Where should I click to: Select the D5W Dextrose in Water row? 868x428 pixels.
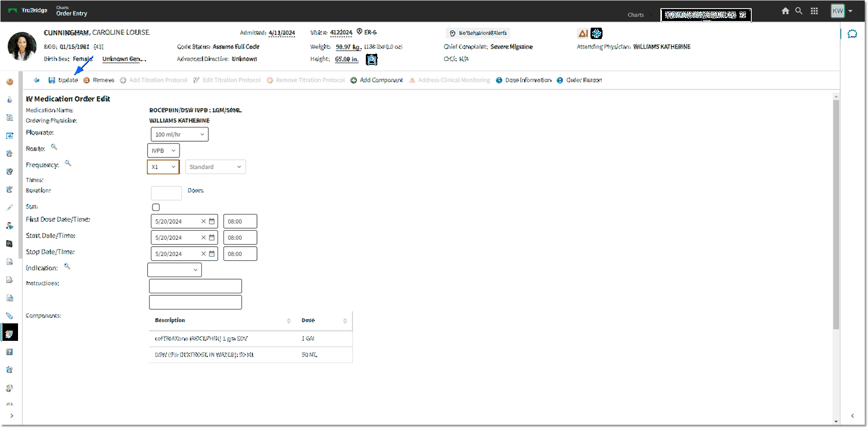pyautogui.click(x=250, y=355)
